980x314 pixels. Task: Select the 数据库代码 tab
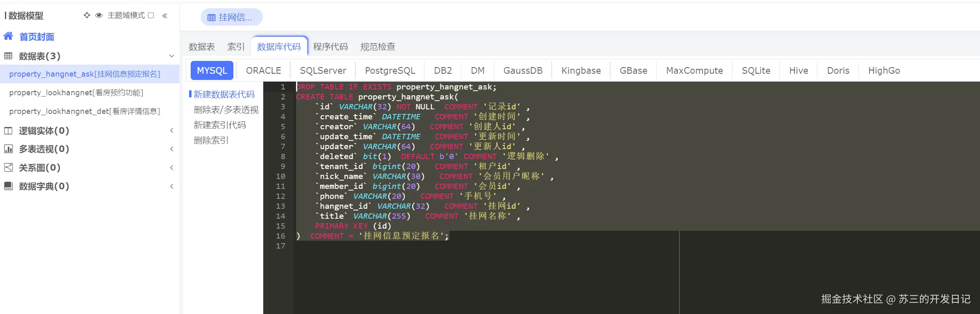coord(279,46)
